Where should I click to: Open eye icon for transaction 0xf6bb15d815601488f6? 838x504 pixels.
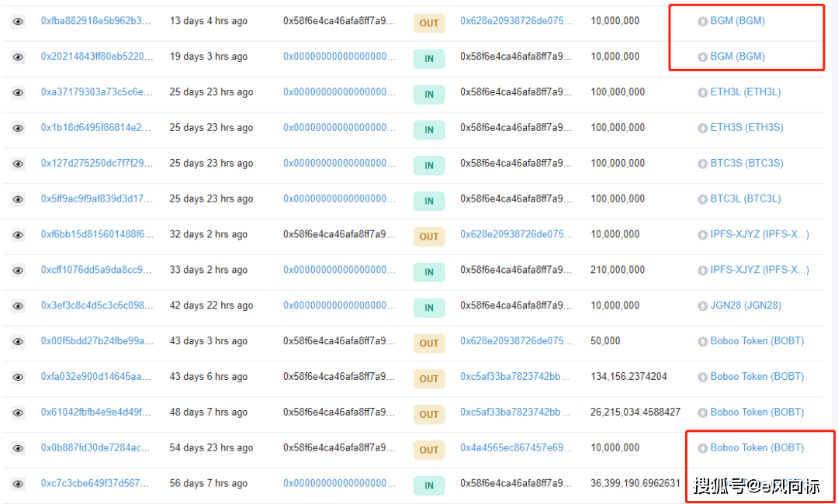coord(18,234)
